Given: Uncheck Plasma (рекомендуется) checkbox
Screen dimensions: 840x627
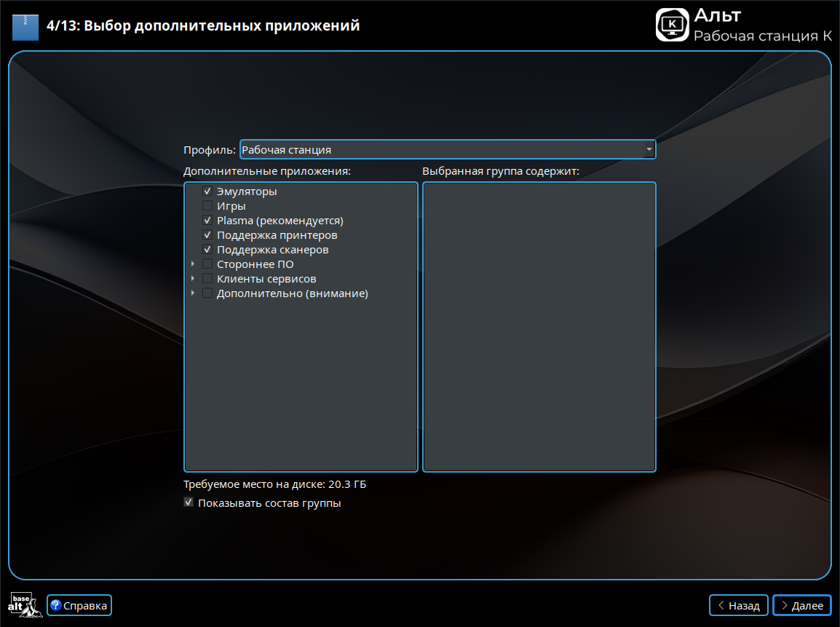Looking at the screenshot, I should coord(207,221).
